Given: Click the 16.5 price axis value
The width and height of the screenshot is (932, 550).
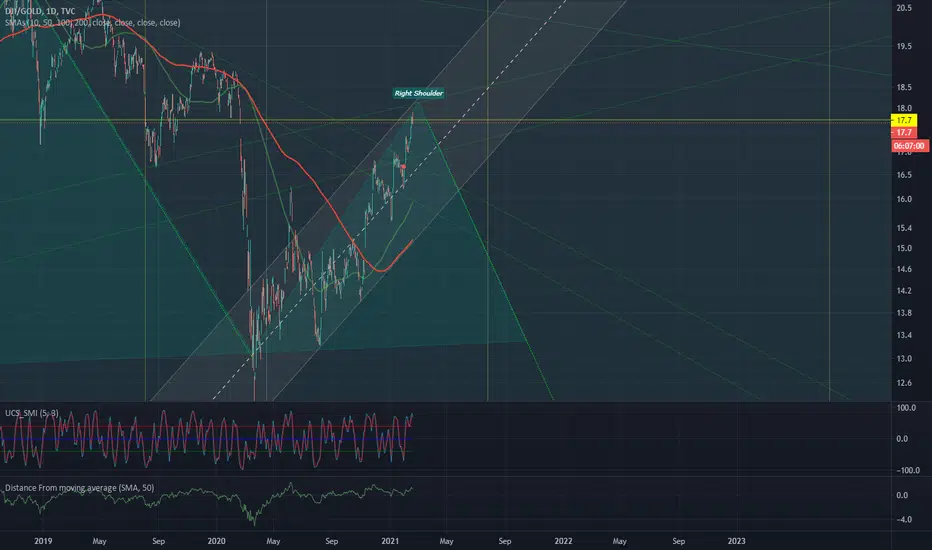Looking at the screenshot, I should pos(904,175).
